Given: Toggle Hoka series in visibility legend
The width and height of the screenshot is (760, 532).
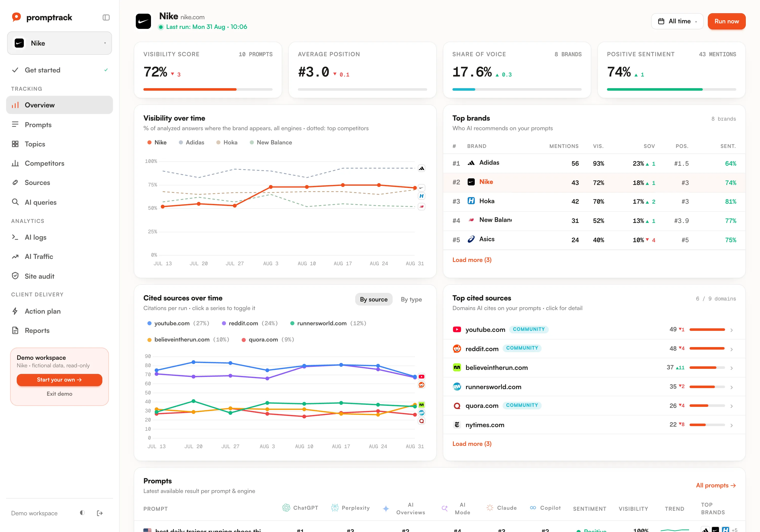Looking at the screenshot, I should tap(227, 143).
